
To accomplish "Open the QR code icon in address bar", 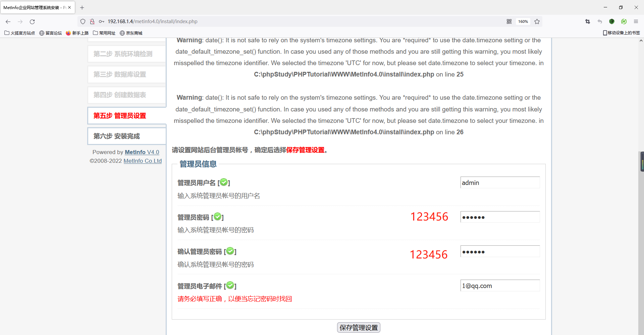I will (x=509, y=21).
